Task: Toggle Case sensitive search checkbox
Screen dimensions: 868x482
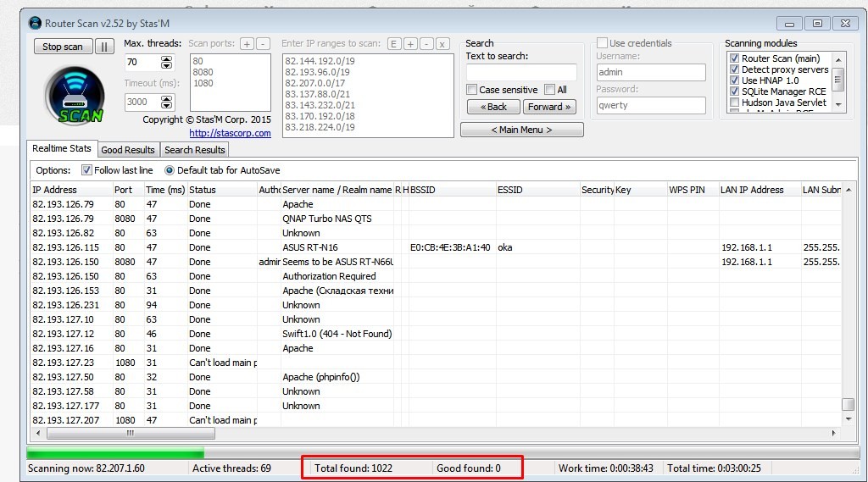Action: coord(471,90)
